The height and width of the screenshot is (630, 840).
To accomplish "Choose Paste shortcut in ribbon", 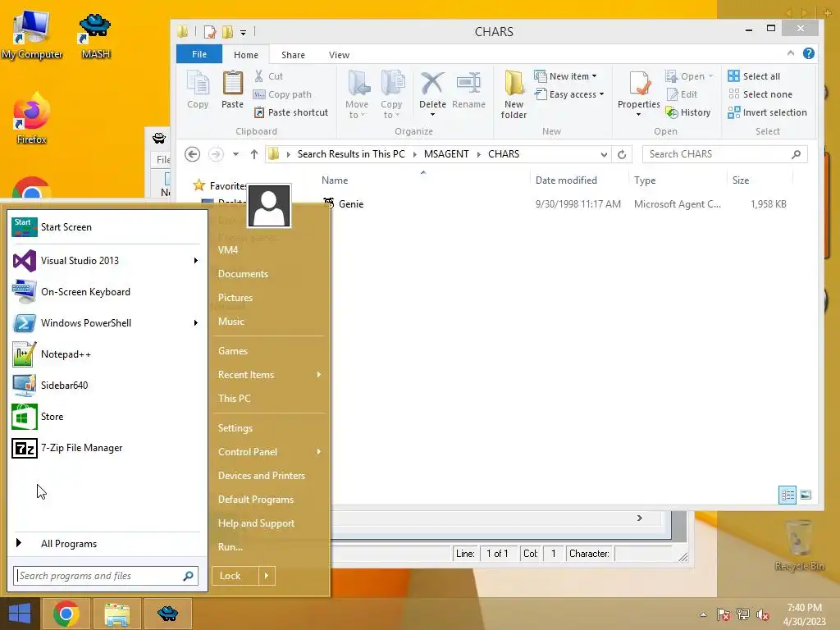I will [291, 112].
